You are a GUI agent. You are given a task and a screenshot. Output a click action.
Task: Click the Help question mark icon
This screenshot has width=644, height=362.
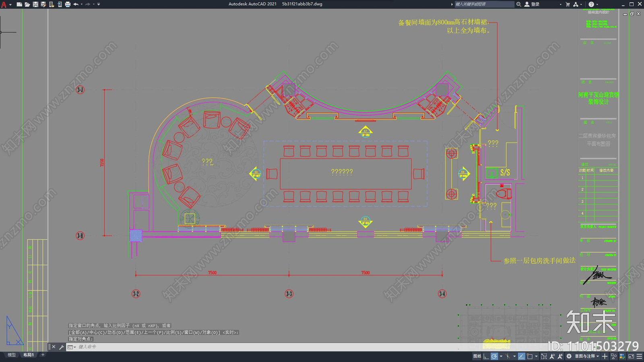tap(591, 4)
